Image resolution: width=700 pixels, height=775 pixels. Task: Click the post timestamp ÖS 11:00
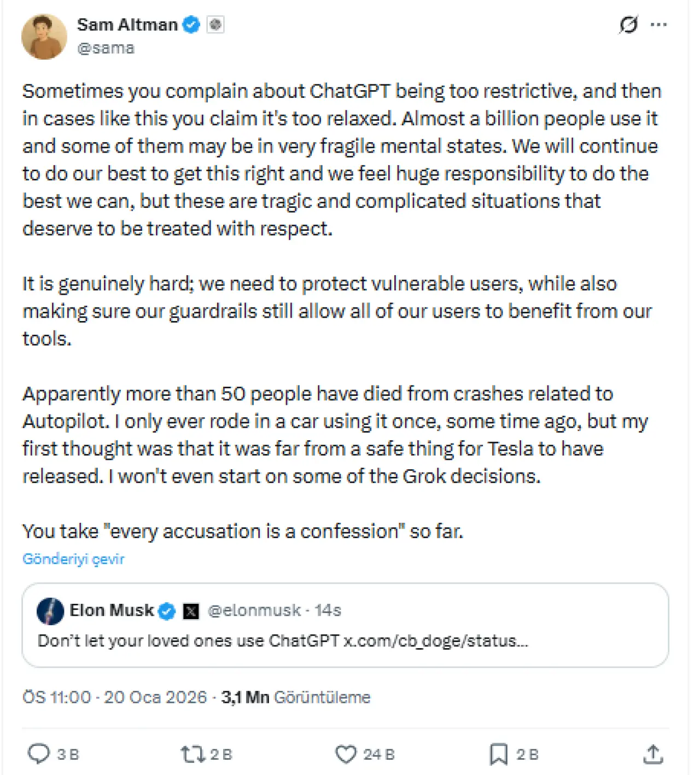pos(57,697)
